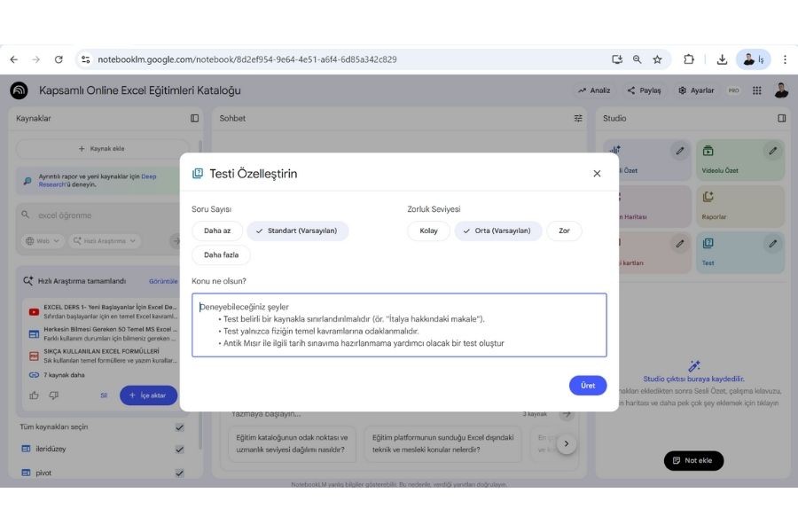Click the thumbs up icon
This screenshot has height=532, width=798.
[35, 395]
